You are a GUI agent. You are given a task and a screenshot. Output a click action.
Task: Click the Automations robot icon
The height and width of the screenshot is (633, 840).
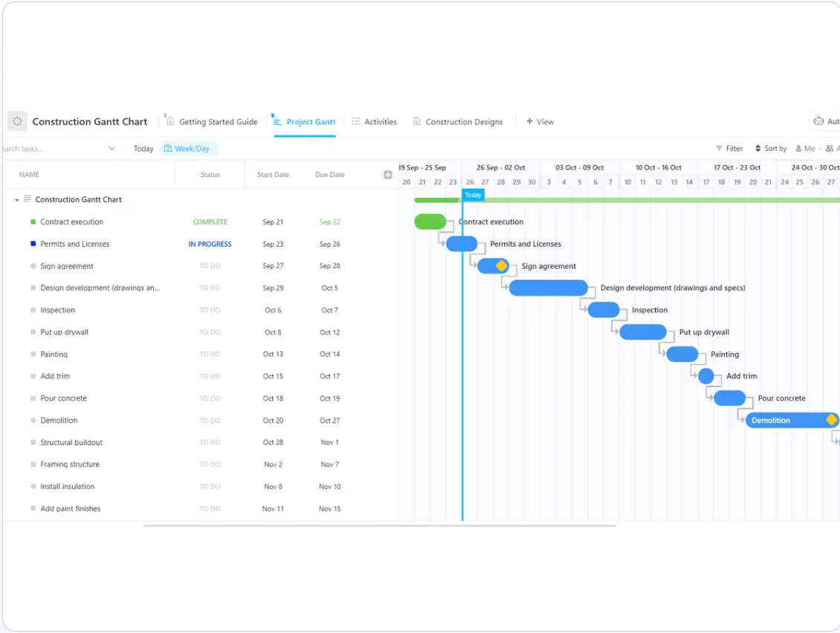(818, 121)
